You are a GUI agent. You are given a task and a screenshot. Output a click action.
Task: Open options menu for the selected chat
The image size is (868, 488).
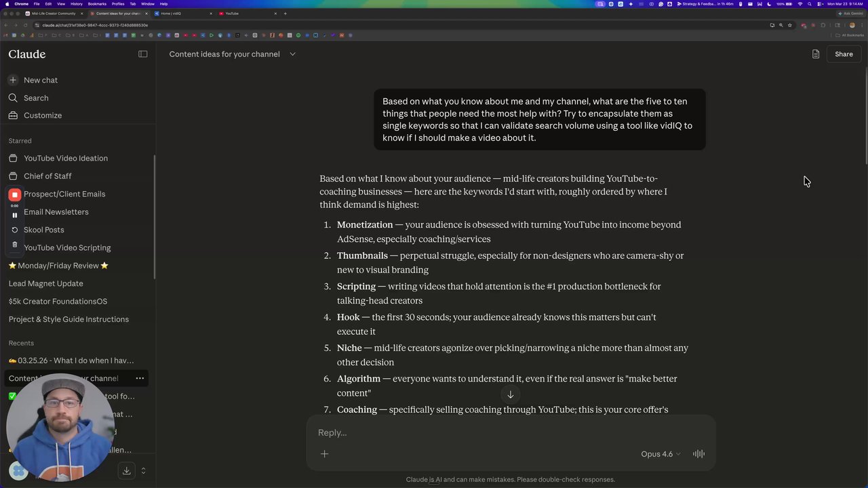[x=140, y=378]
